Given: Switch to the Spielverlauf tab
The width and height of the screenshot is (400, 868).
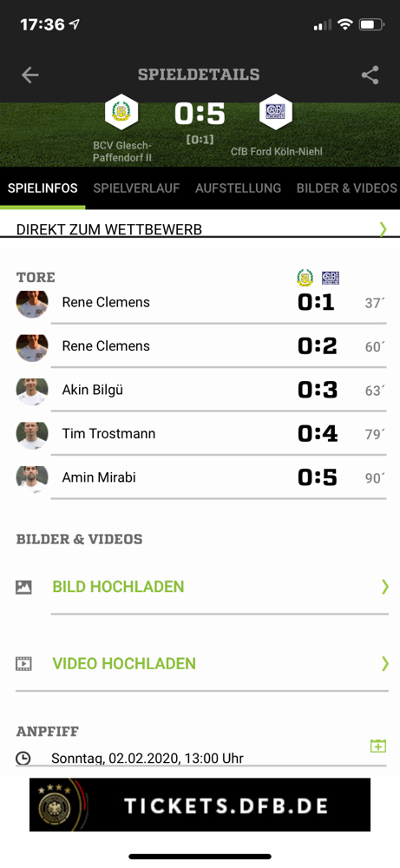Looking at the screenshot, I should coord(136,188).
